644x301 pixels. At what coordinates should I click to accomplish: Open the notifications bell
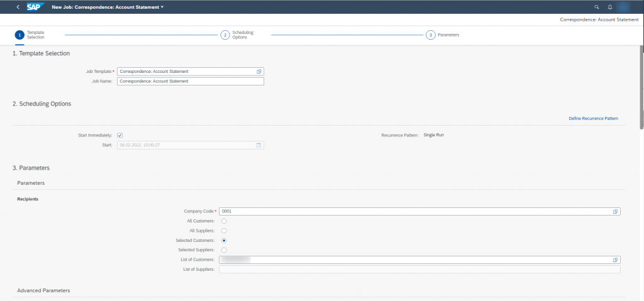click(x=610, y=7)
